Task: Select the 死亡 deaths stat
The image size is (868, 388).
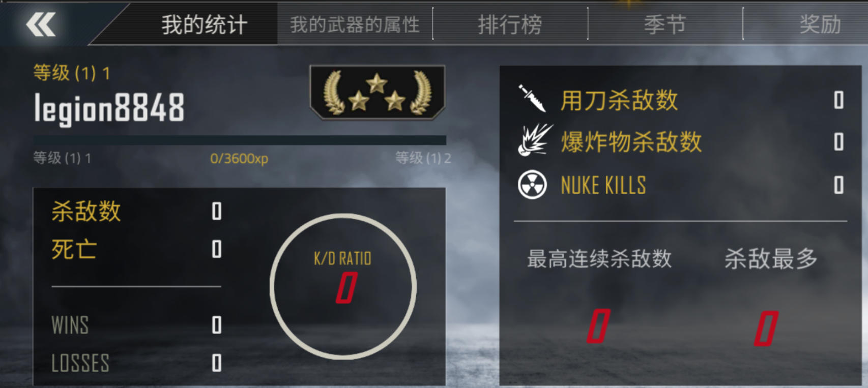Action: (x=136, y=249)
